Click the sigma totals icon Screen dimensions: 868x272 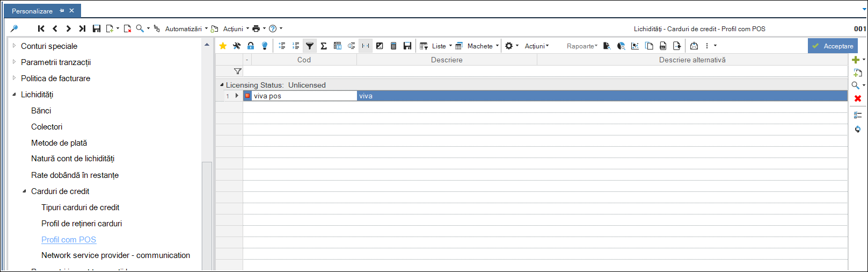324,46
